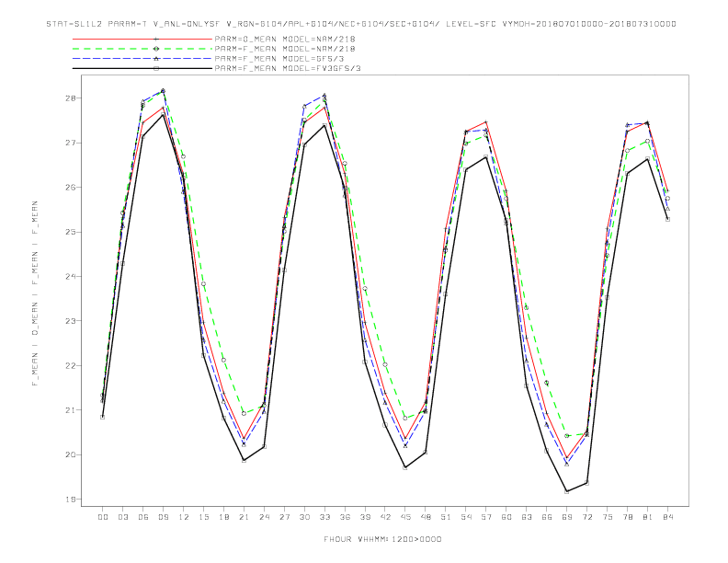
Task: Click the x-axis title FHOUR VHHMM:1200>0000
Action: tap(382, 539)
